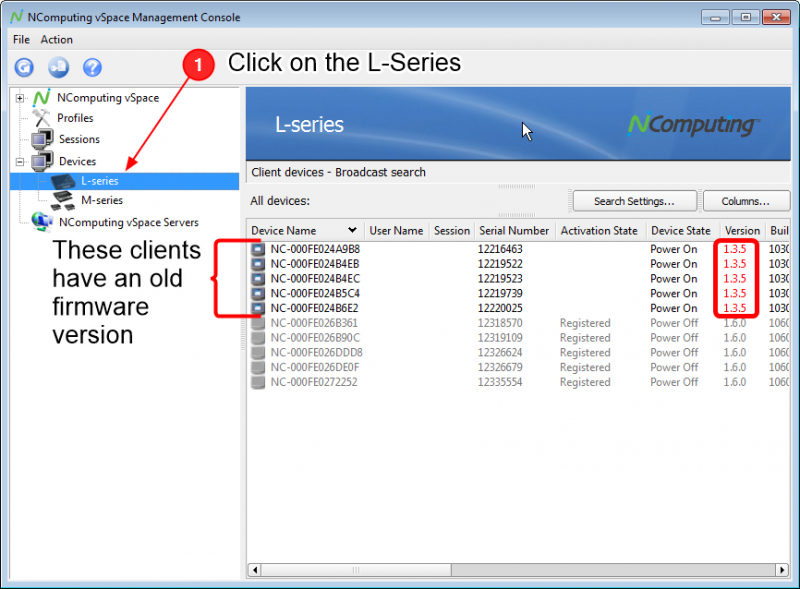Click the Columns button
Viewport: 800px width, 589px height.
(x=746, y=201)
